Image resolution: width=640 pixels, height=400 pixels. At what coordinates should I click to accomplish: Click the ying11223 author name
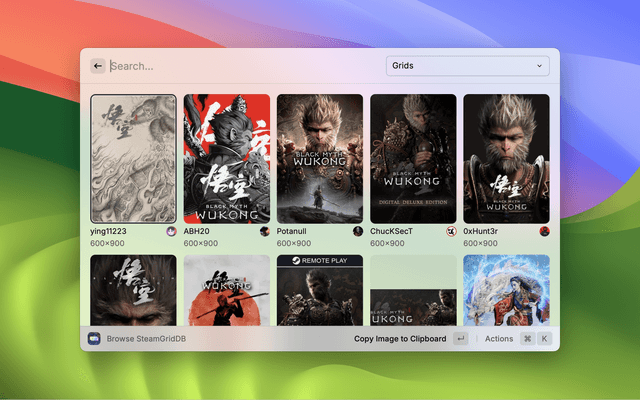[108, 231]
